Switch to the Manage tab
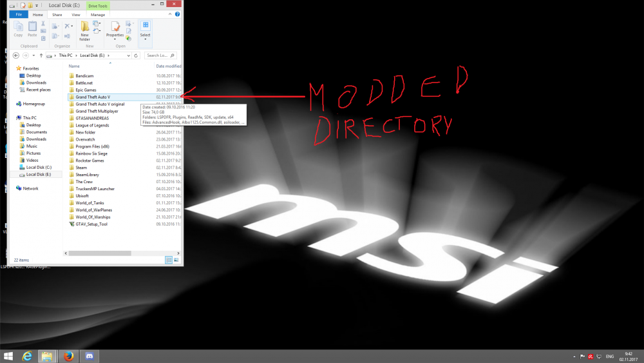 pyautogui.click(x=98, y=14)
